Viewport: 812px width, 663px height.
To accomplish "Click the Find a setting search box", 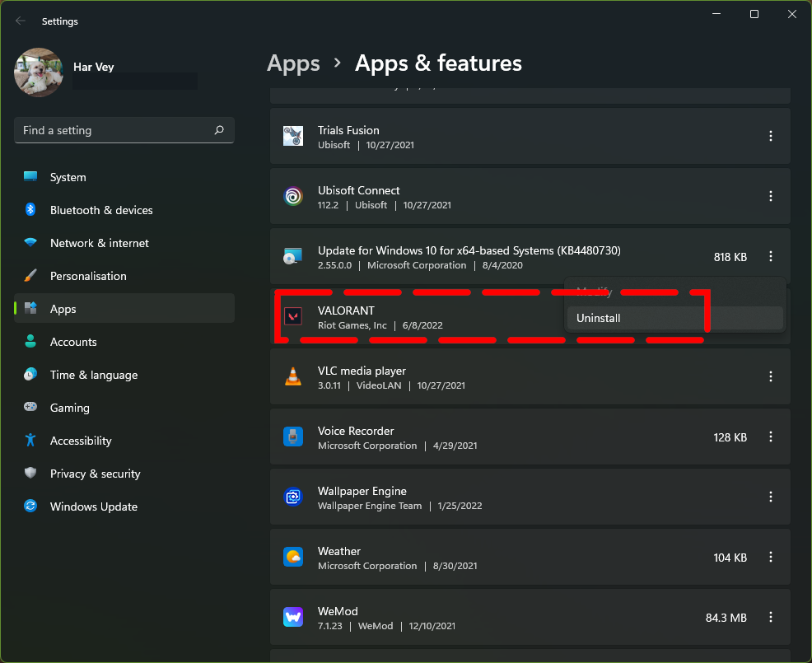I will click(124, 130).
